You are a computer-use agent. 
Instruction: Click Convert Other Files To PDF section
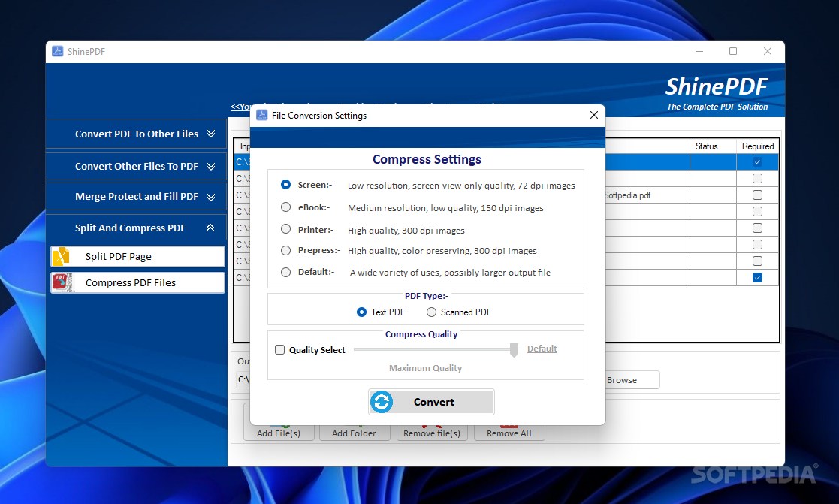[x=137, y=167]
